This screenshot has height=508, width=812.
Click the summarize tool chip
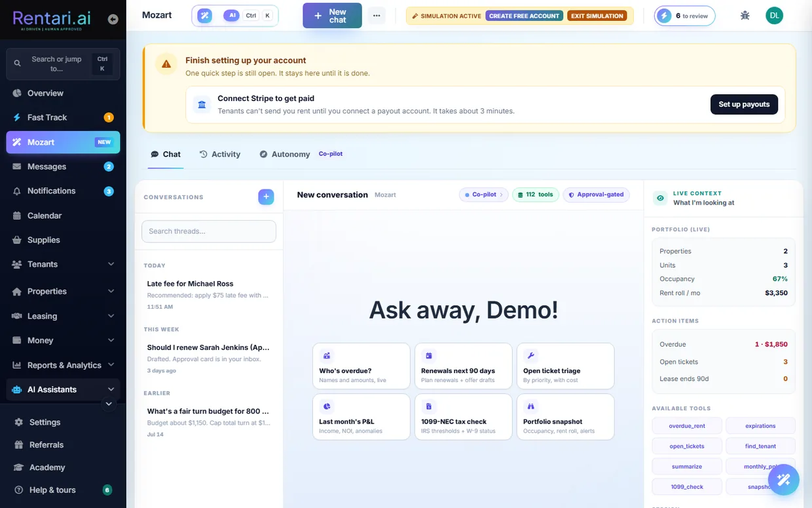tap(687, 467)
